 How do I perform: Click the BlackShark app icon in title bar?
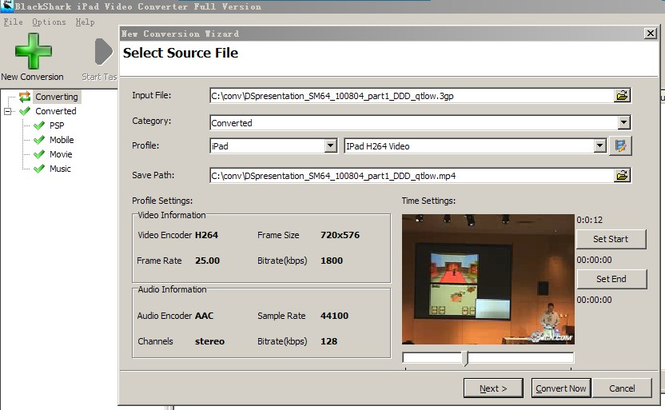[7, 6]
